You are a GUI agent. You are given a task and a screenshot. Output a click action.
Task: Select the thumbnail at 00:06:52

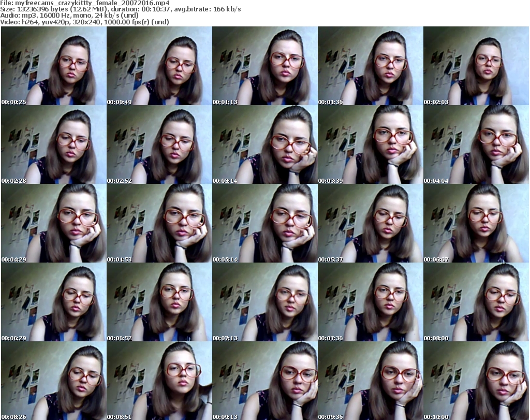tap(159, 302)
